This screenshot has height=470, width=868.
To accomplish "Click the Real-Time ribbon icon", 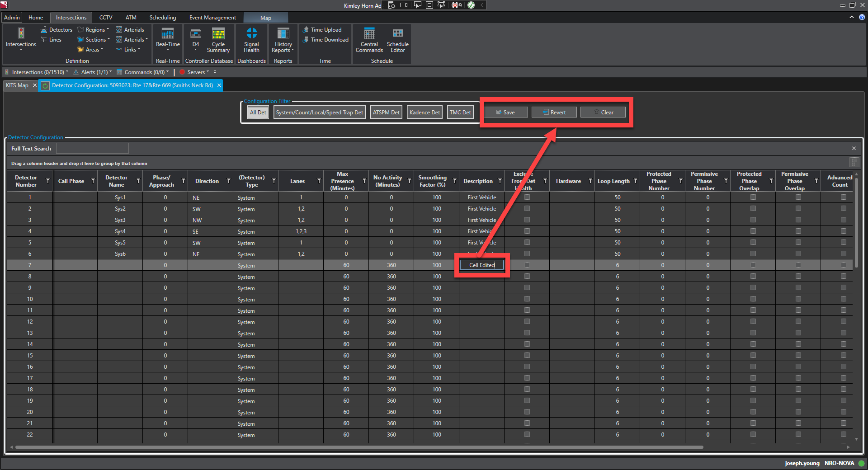I will point(168,40).
